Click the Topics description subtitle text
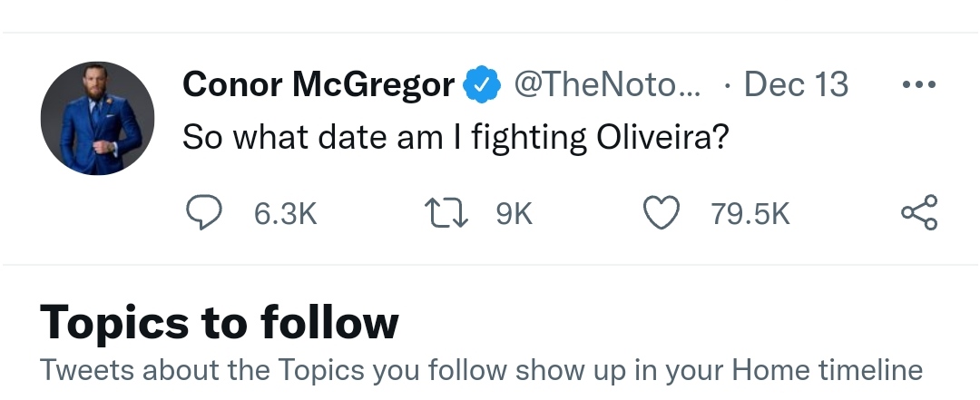The width and height of the screenshot is (980, 400). tap(481, 371)
